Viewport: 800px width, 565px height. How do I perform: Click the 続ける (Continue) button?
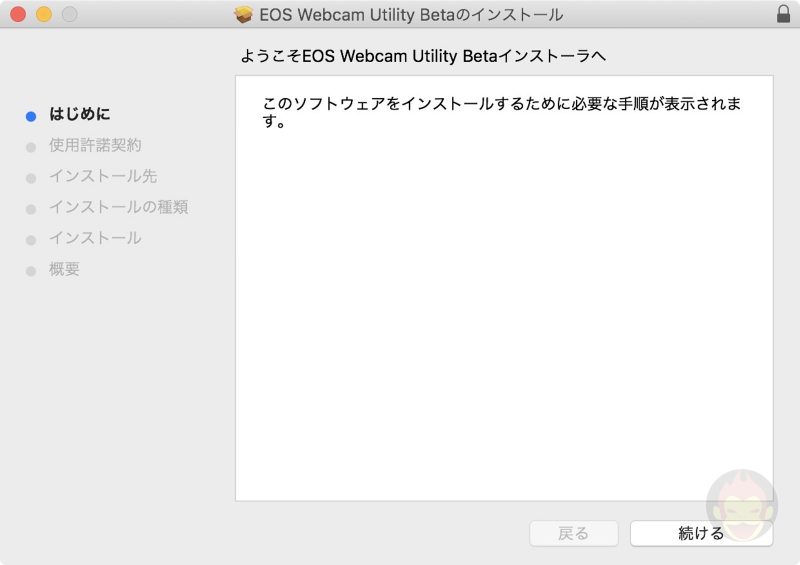(701, 533)
